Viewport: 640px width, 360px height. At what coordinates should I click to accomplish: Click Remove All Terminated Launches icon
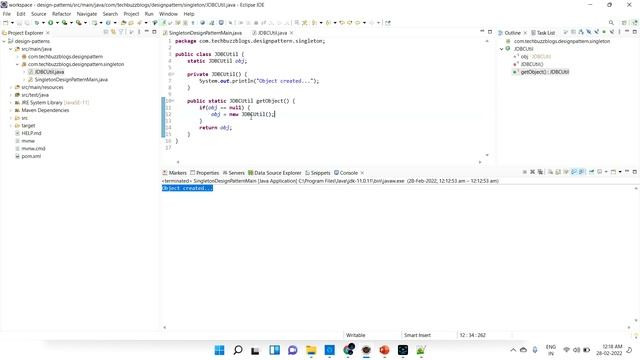[x=540, y=172]
